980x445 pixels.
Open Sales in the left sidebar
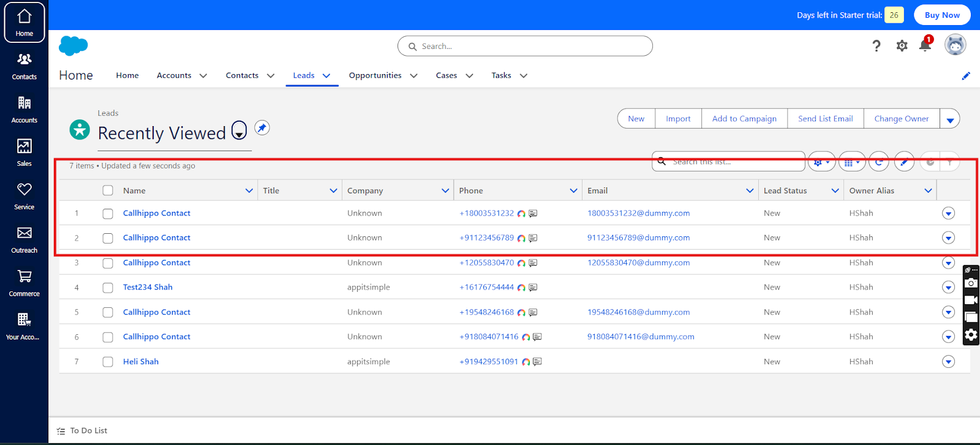coord(24,153)
